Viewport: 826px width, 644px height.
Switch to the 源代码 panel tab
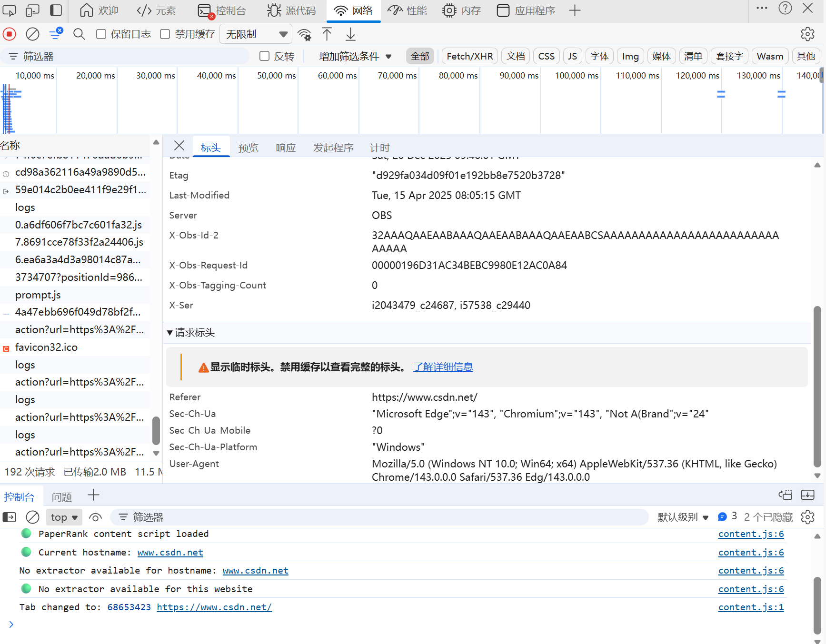291,10
